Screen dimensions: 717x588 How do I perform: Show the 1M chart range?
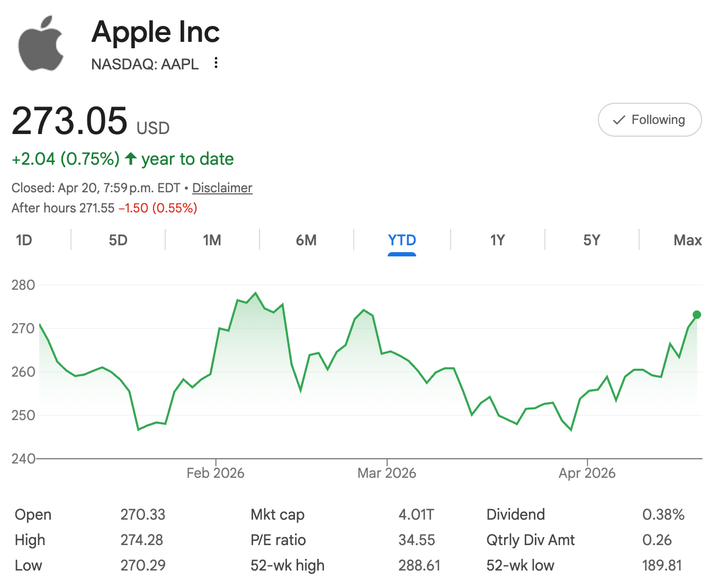click(212, 240)
